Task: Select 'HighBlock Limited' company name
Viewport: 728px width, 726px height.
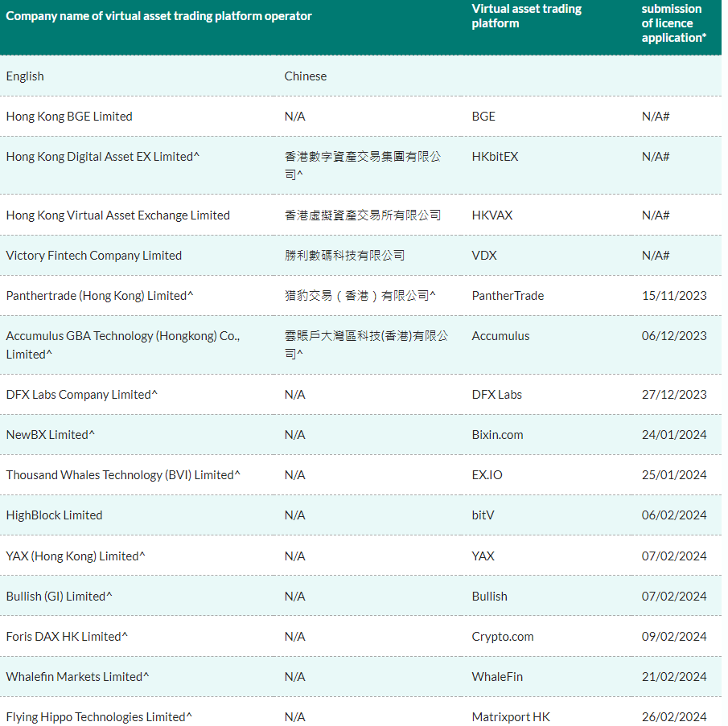Action: click(55, 515)
